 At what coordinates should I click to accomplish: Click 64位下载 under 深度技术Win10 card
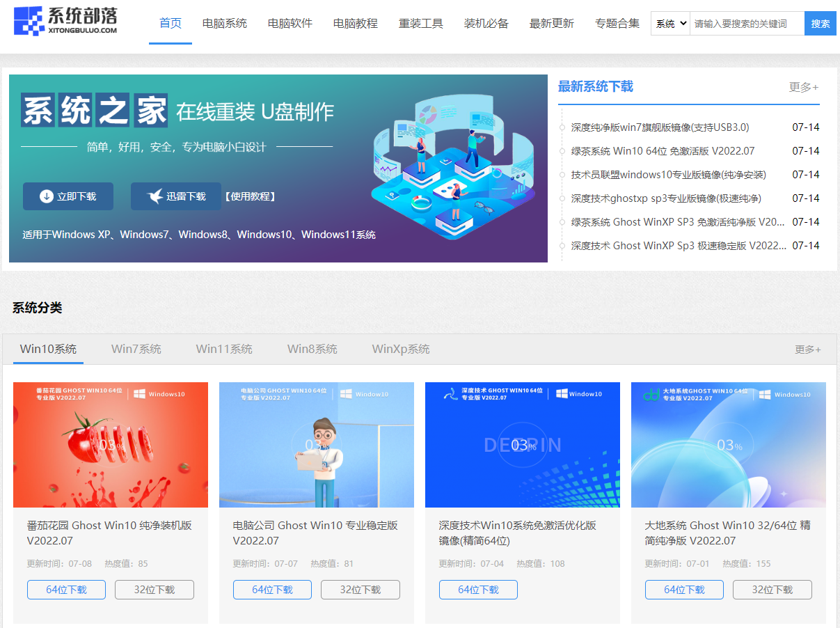tap(478, 589)
